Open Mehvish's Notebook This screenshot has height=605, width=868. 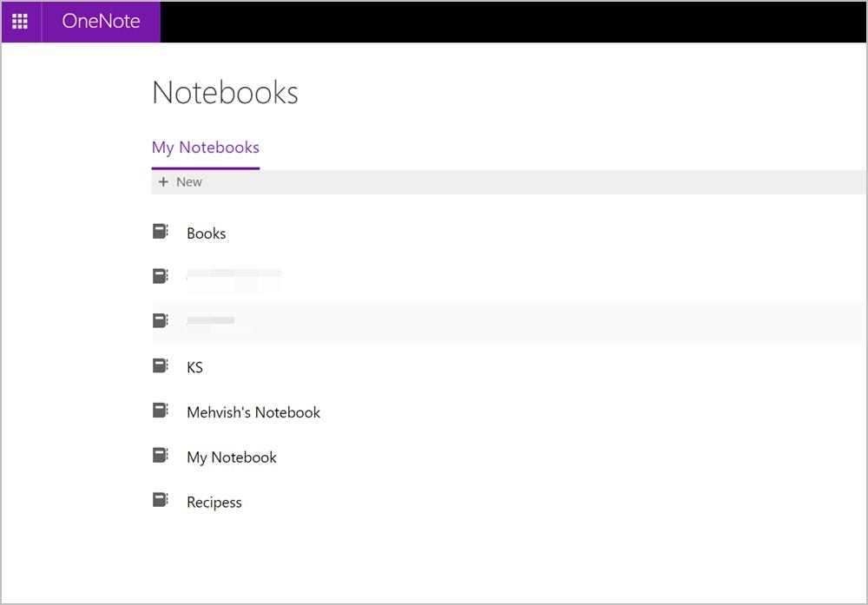click(x=253, y=412)
